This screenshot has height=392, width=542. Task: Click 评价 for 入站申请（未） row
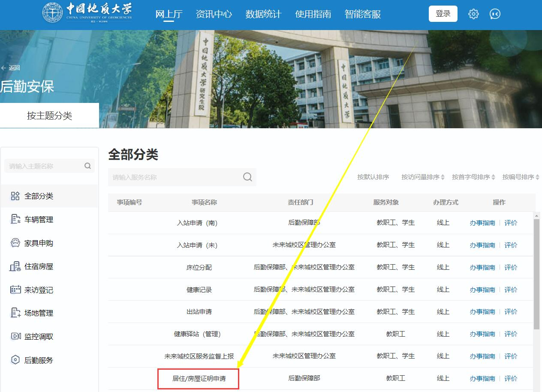point(511,245)
